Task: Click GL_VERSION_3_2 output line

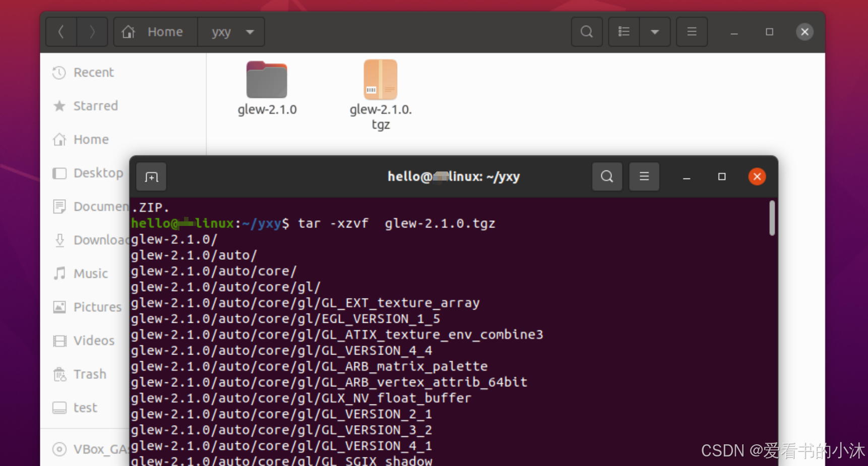Action: [x=281, y=430]
